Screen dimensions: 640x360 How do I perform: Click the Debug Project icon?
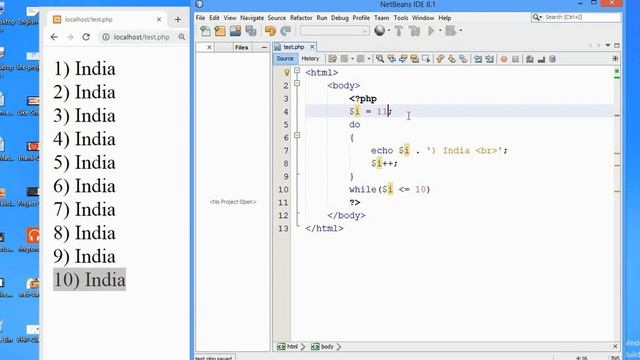pos(451,31)
